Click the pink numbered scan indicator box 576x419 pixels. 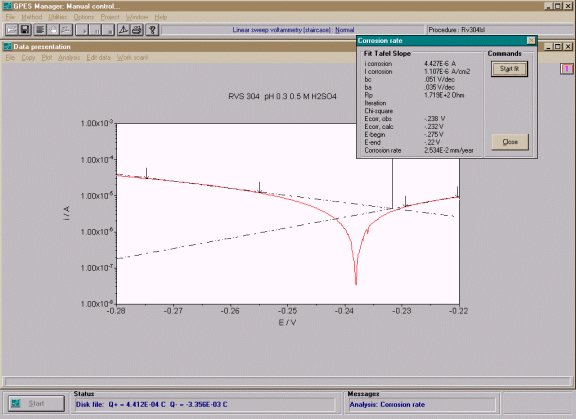[x=566, y=69]
